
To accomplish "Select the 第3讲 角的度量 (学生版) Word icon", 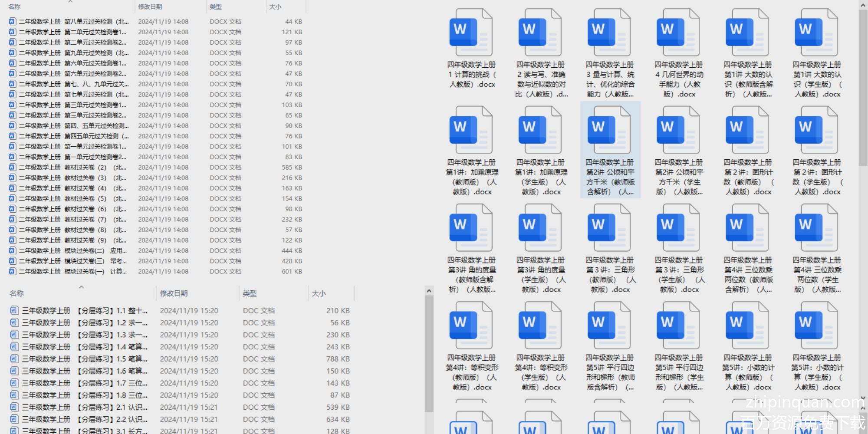I will pos(540,229).
